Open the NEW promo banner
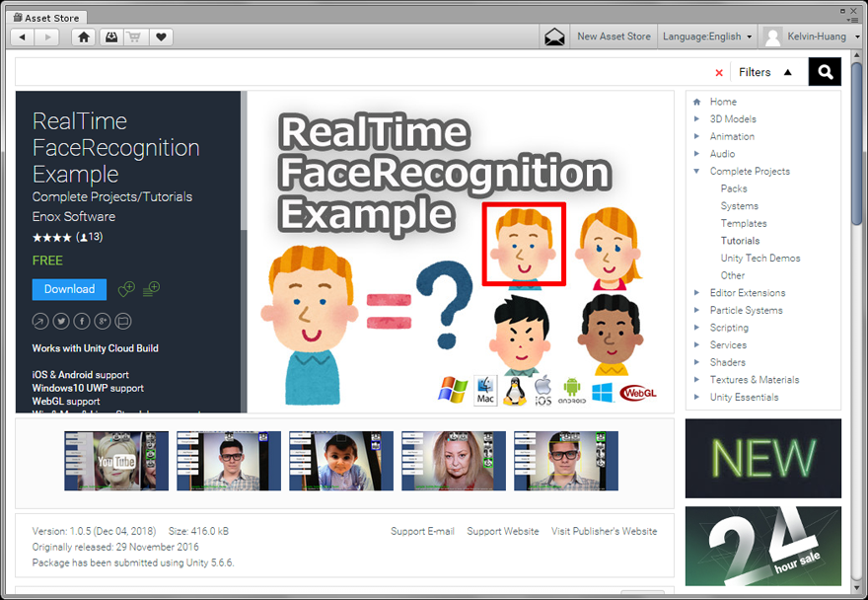The height and width of the screenshot is (600, 868). 762,459
